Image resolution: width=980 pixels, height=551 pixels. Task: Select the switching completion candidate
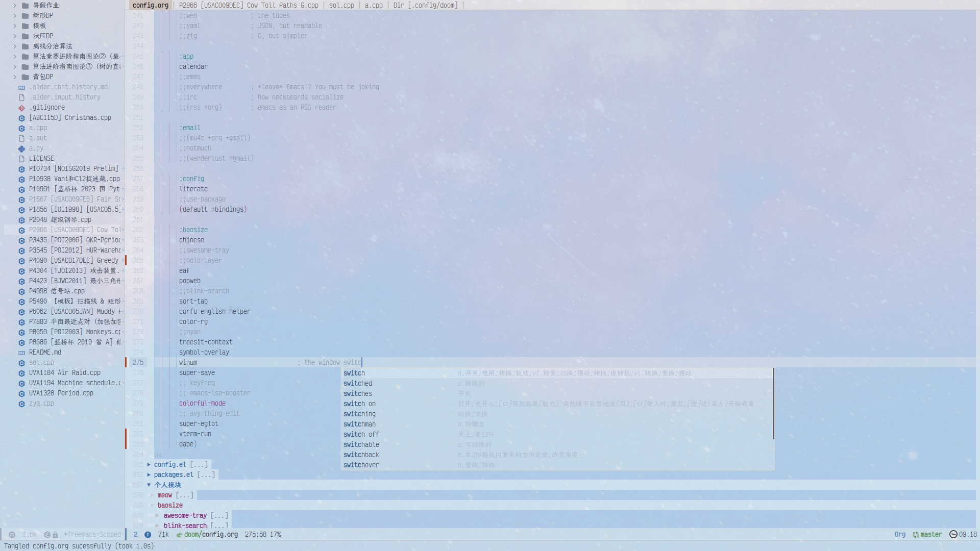click(359, 414)
